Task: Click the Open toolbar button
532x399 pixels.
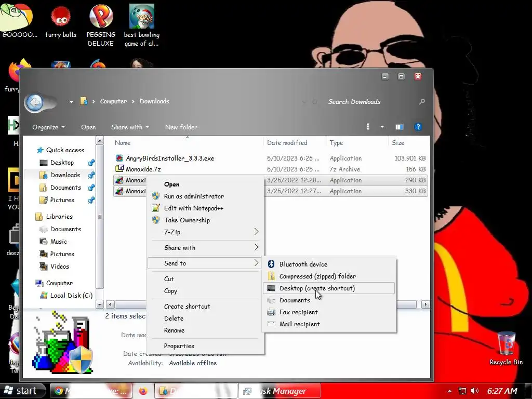Action: [x=88, y=127]
